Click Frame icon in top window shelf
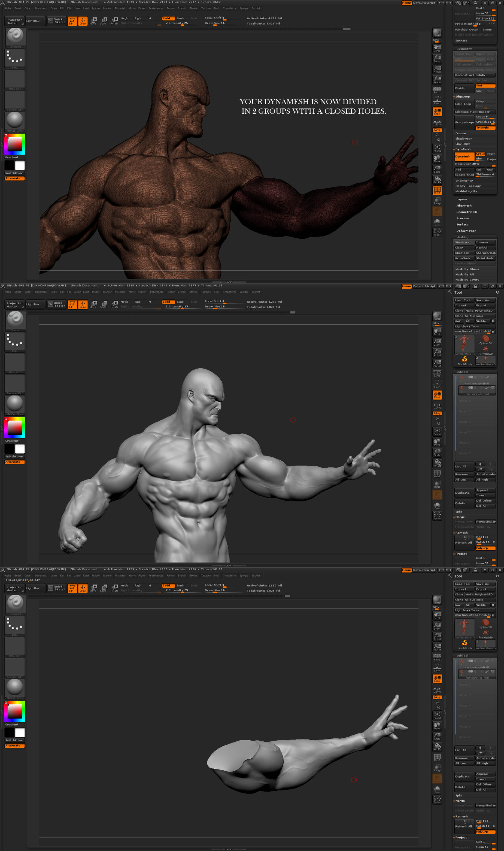Image resolution: width=504 pixels, height=851 pixels. pos(437,148)
